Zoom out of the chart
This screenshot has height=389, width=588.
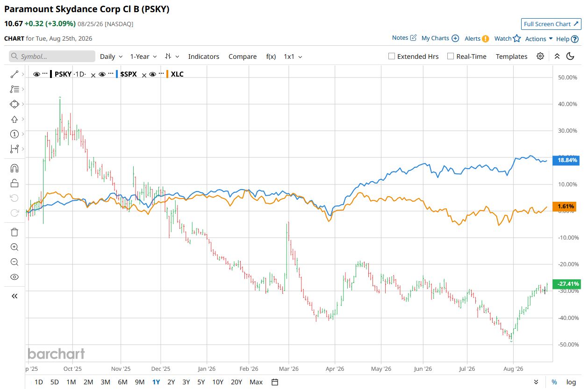point(14,262)
